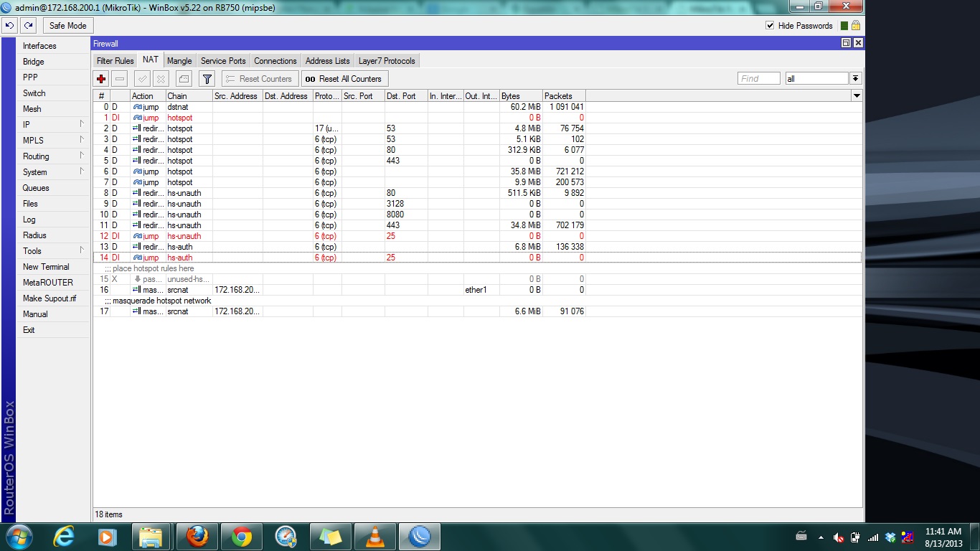Click the Dropbox icon in the system tray

coord(890,537)
